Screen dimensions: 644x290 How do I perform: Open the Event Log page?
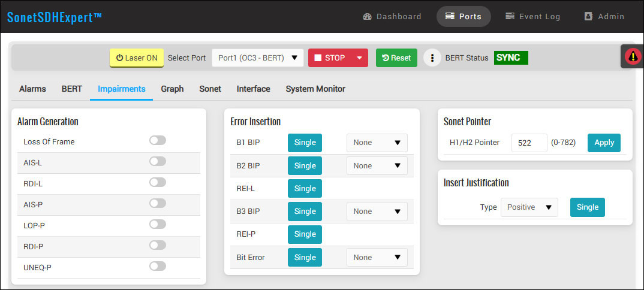(532, 16)
